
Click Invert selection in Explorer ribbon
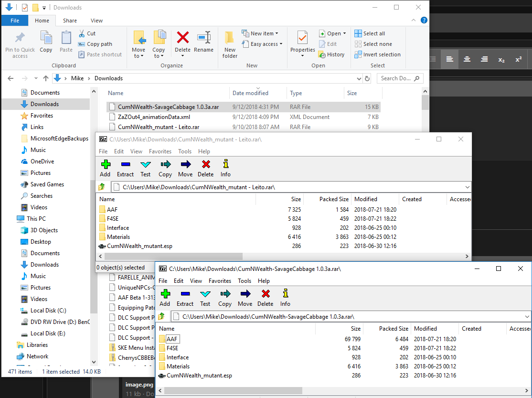pos(378,54)
